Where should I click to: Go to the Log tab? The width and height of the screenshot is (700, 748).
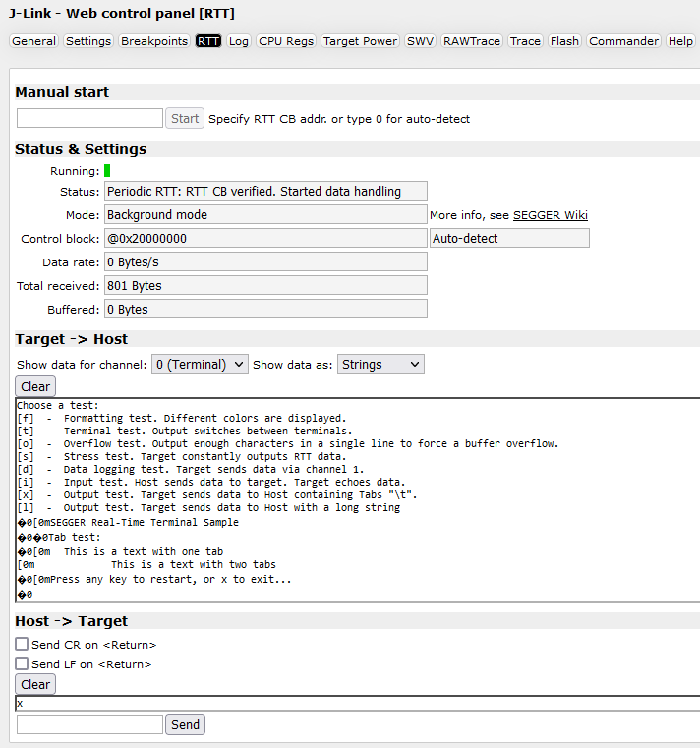239,41
